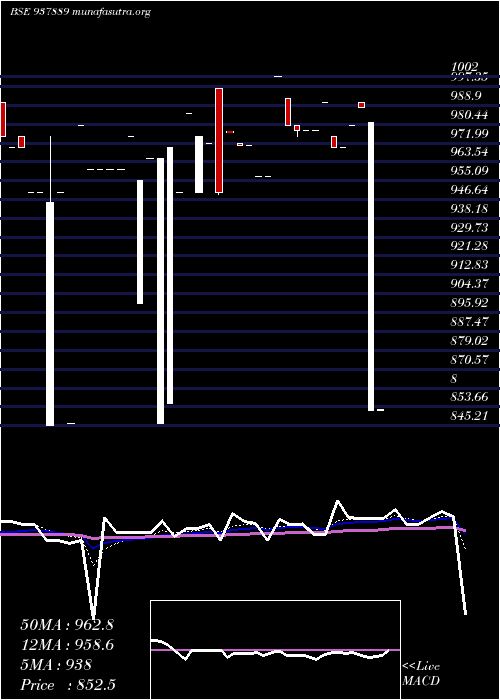The width and height of the screenshot is (500, 700).
Task: Click the 12MA : 958.6 readout
Action: tap(67, 645)
